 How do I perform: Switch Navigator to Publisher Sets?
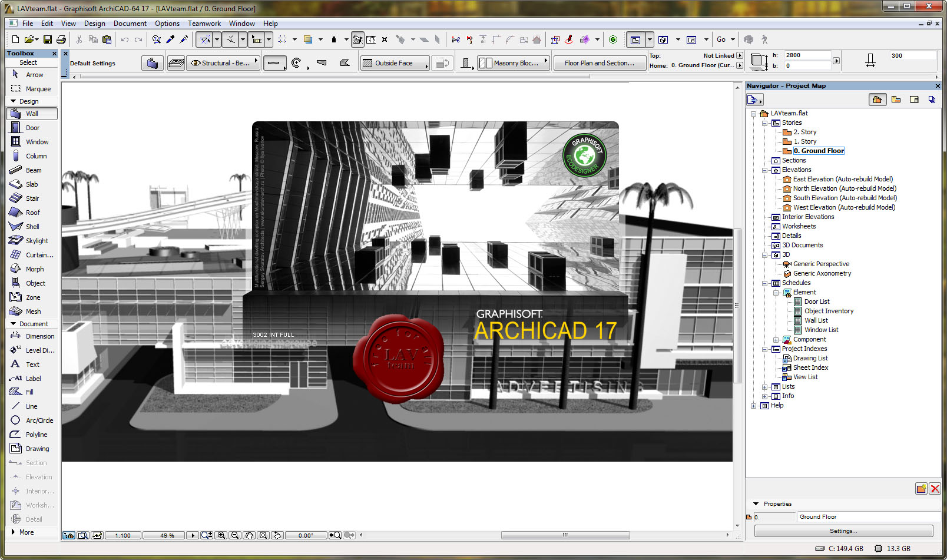pyautogui.click(x=932, y=100)
